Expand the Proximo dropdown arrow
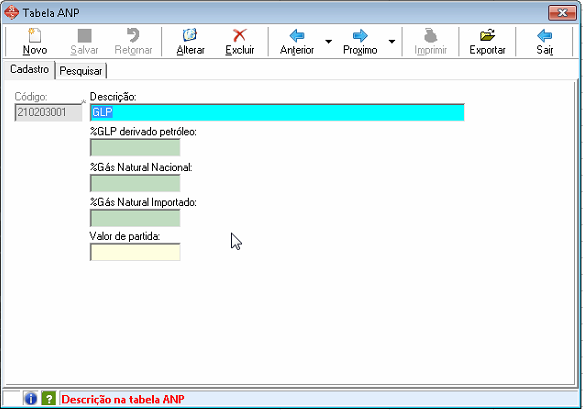The width and height of the screenshot is (583, 410). point(392,41)
